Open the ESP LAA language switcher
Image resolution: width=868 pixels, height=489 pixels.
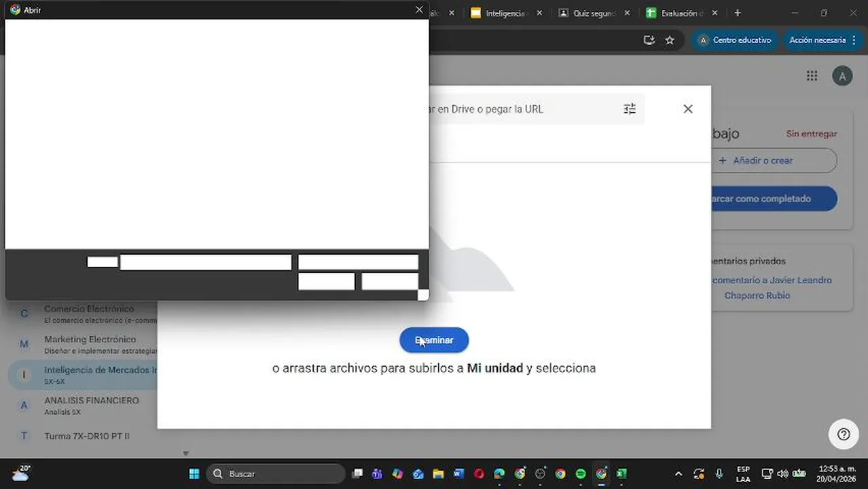743,473
